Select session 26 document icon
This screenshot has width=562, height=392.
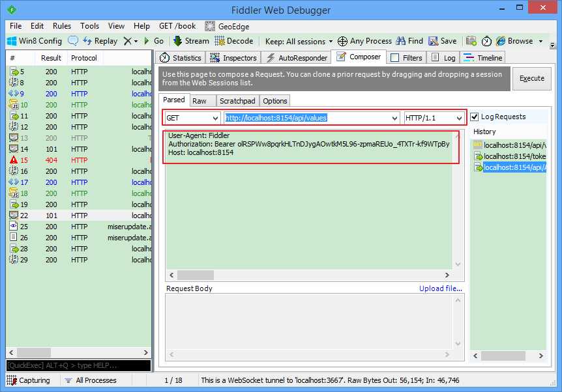14,237
